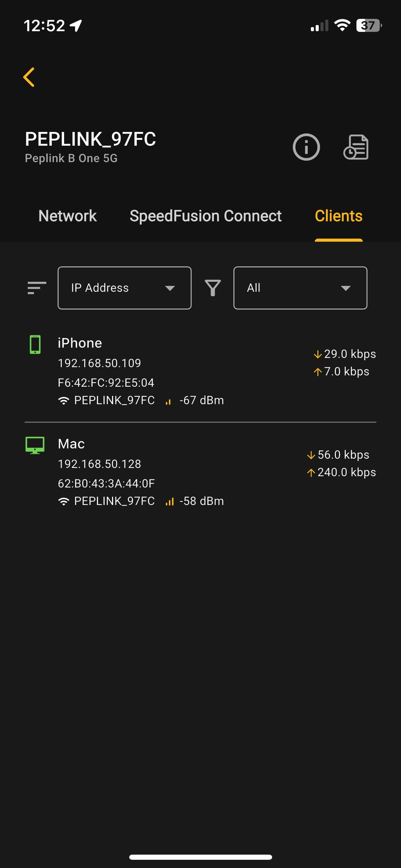
Task: Switch to the Network tab
Action: click(68, 216)
